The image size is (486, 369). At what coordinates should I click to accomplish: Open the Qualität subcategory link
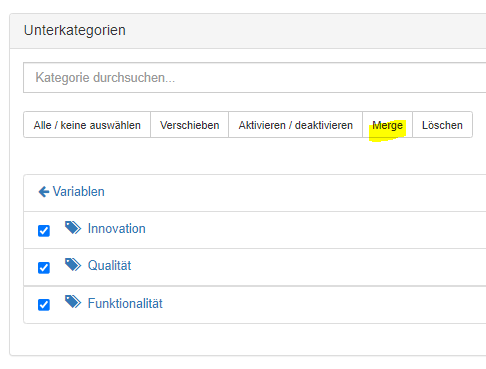click(109, 266)
